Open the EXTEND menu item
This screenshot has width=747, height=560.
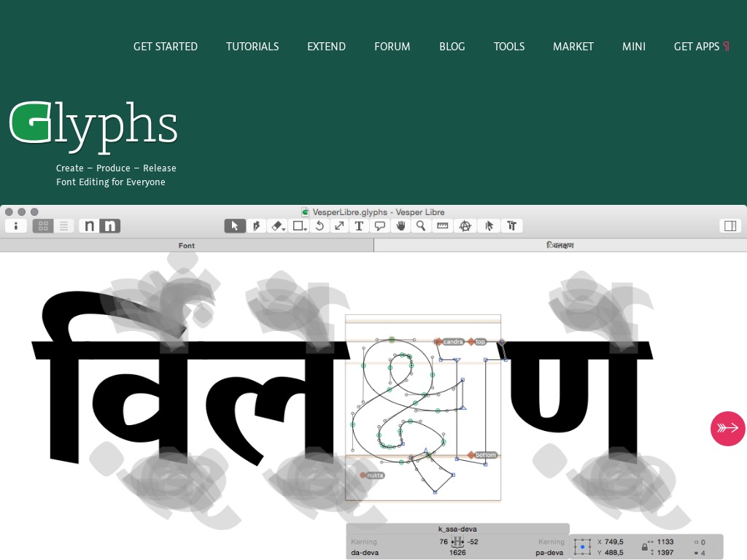[326, 47]
